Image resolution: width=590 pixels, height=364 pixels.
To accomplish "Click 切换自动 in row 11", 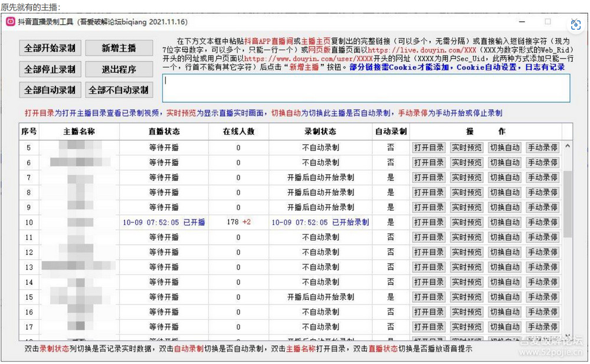I will coord(504,237).
